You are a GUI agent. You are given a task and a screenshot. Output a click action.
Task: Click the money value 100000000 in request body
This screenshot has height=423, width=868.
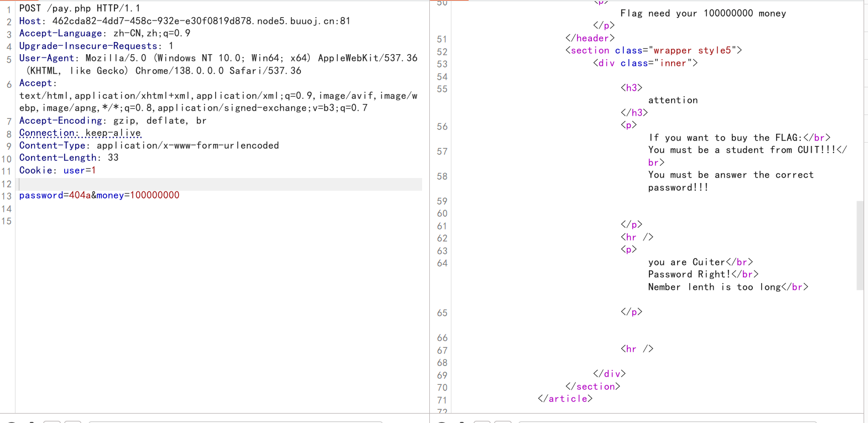coord(154,195)
